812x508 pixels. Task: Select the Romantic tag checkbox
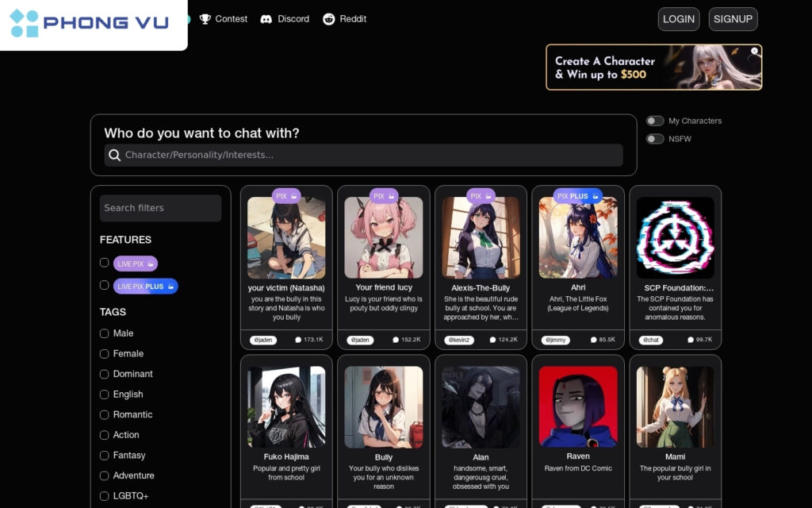(x=105, y=414)
